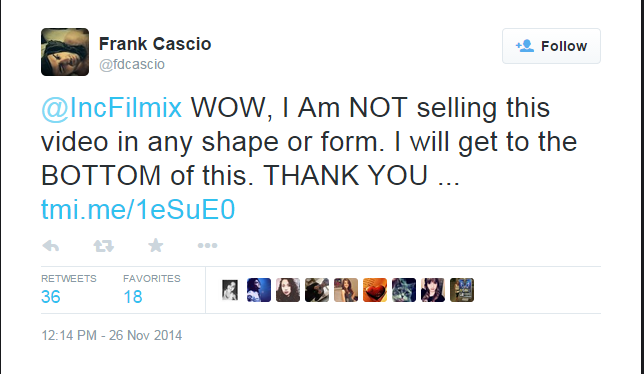Open the avatar of woman with bangs
Screen dimensions: 644x374
click(x=433, y=290)
